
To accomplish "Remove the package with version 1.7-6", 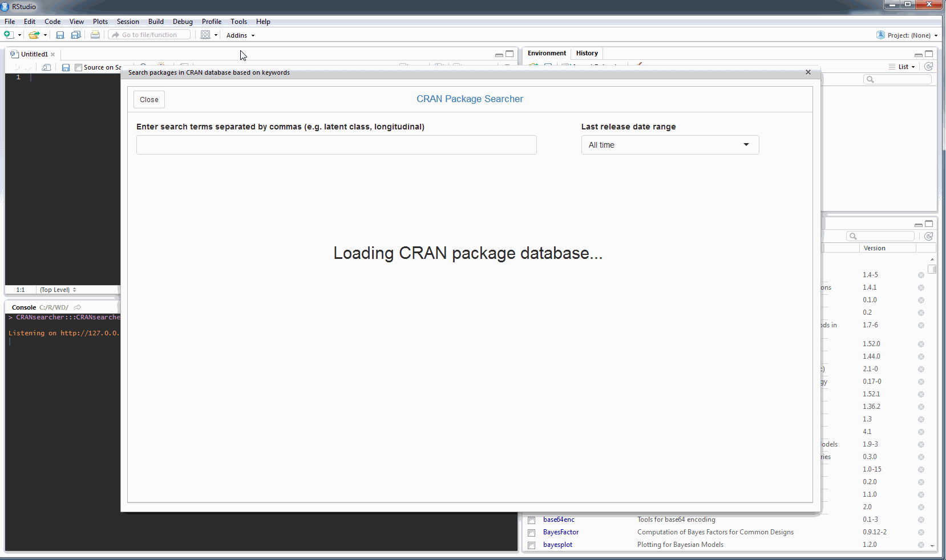I will click(921, 325).
